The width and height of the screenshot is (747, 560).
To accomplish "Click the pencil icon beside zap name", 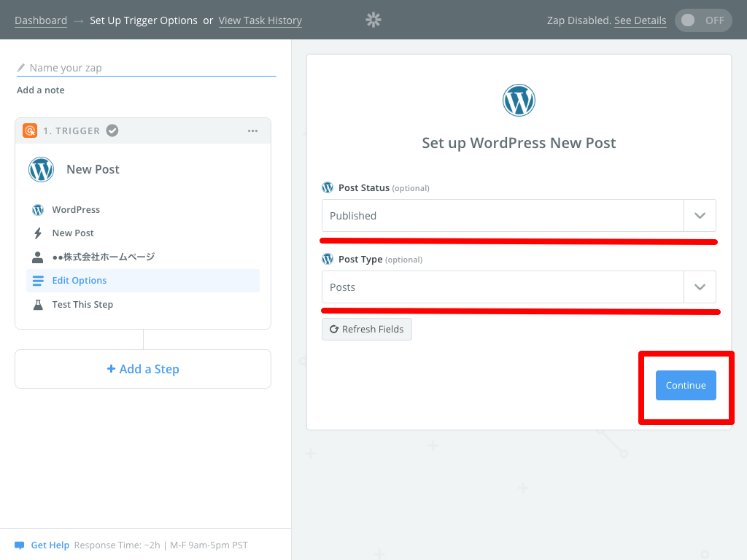I will point(21,68).
